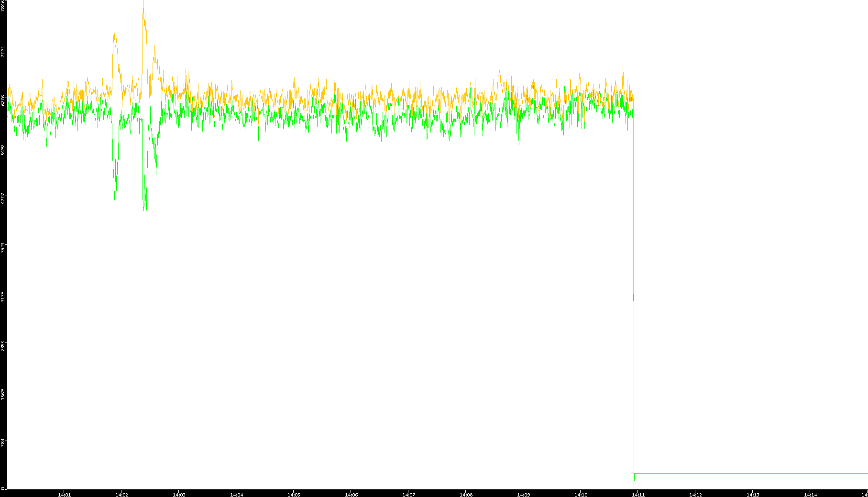
Task: Click the 14:14 time axis label
Action: click(x=810, y=495)
